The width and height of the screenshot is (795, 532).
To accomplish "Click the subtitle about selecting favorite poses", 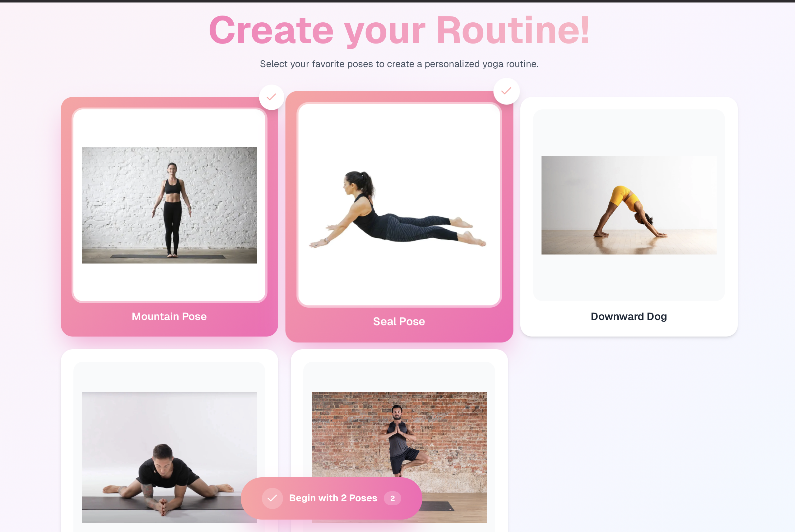I will coord(399,64).
